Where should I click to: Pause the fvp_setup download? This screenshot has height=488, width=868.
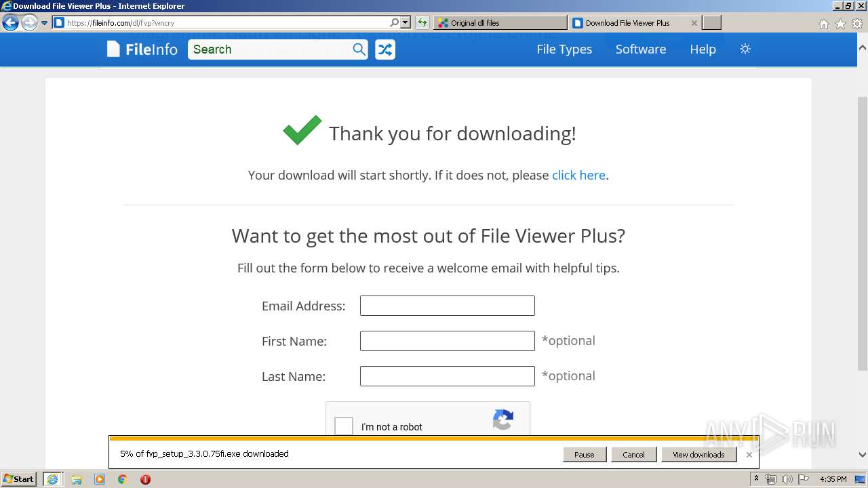coord(584,455)
